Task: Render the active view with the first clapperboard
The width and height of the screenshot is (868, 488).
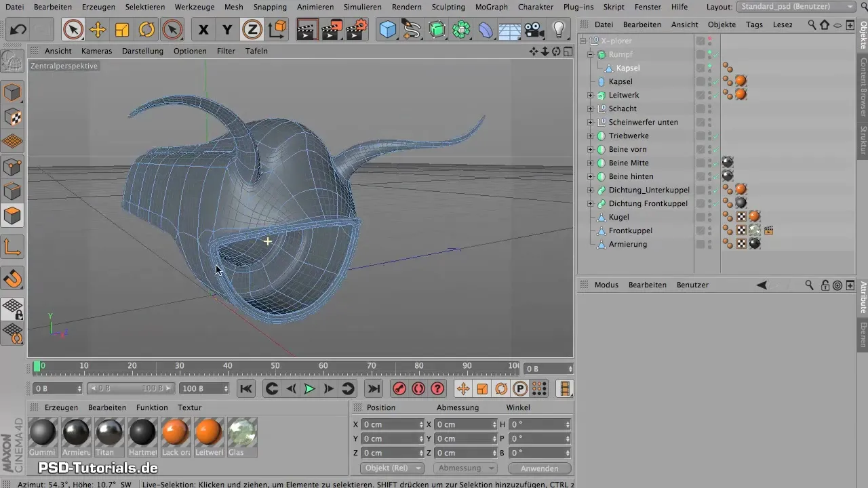Action: pos(308,30)
